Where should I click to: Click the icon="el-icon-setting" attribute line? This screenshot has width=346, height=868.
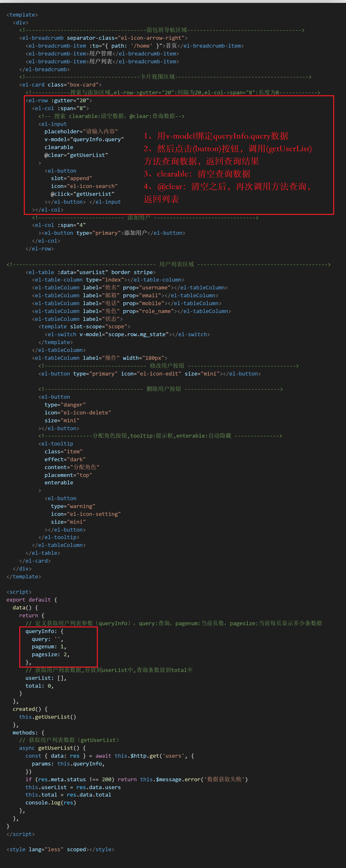pyautogui.click(x=86, y=514)
